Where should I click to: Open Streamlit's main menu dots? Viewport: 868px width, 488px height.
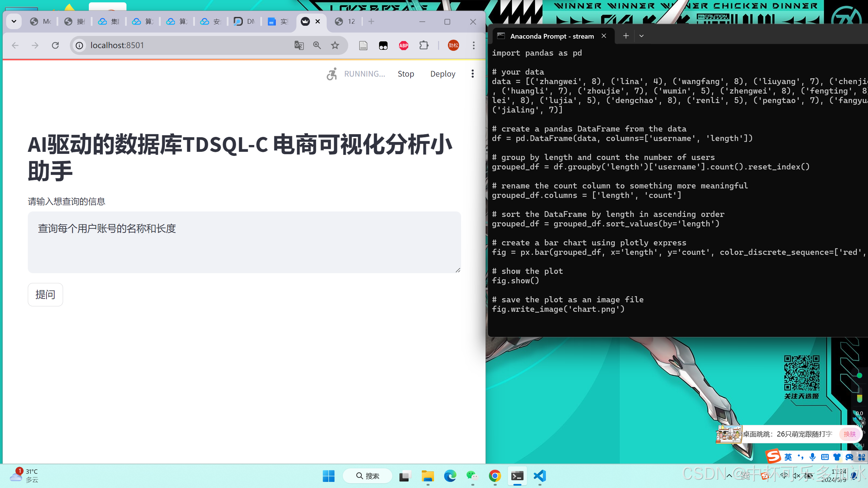472,74
